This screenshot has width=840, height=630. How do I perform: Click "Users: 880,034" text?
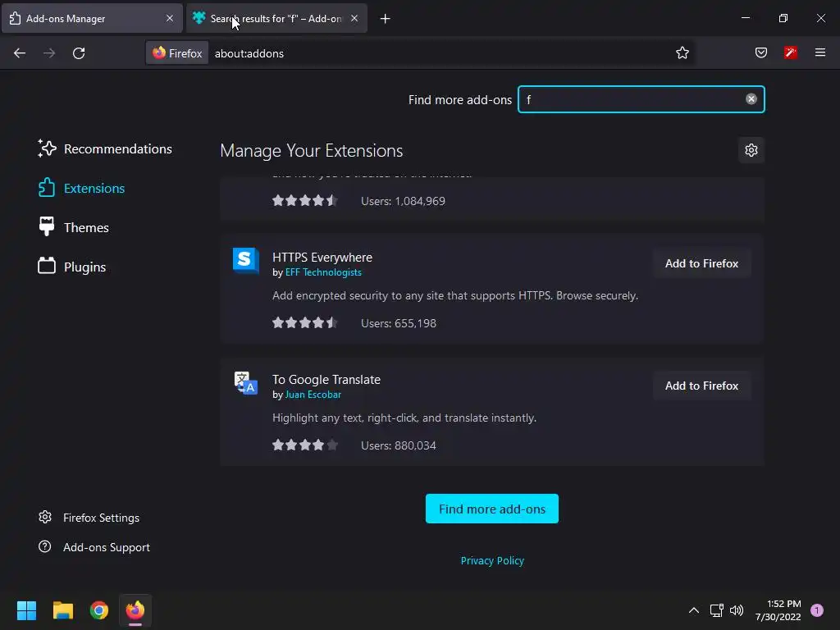click(398, 445)
